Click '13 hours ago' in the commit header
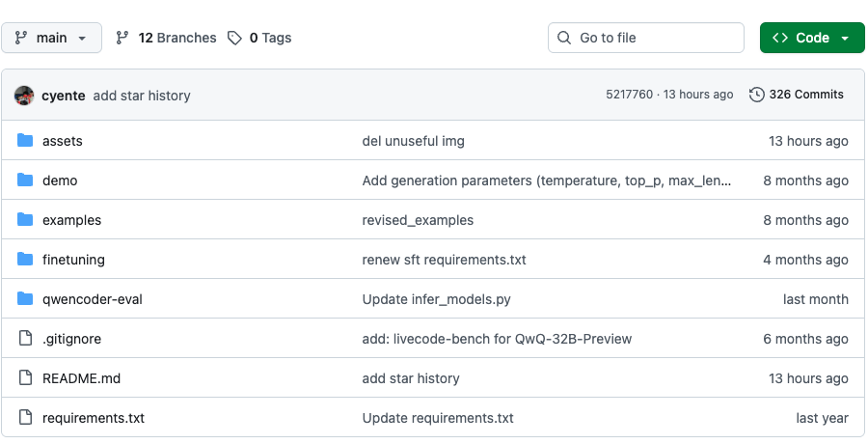 698,95
